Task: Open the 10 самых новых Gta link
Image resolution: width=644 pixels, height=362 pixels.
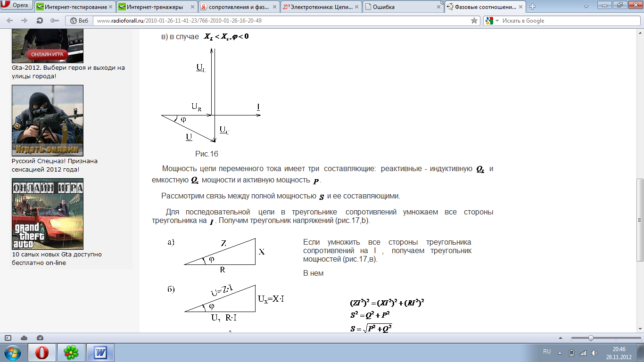Action: tap(57, 258)
